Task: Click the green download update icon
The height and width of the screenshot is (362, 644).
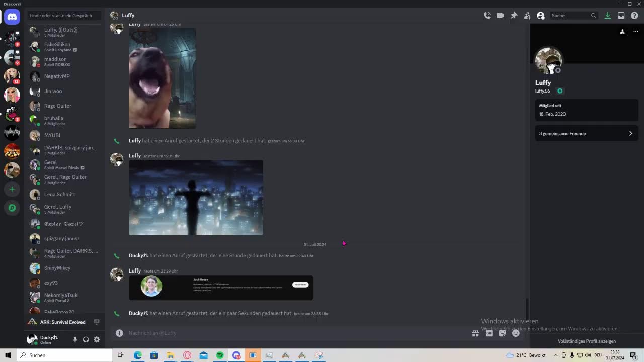Action: (x=608, y=16)
